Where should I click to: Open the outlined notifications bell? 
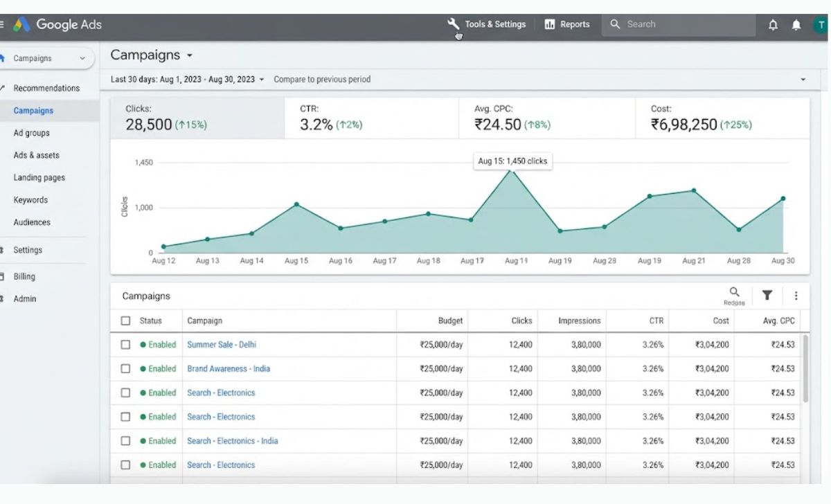click(x=774, y=25)
